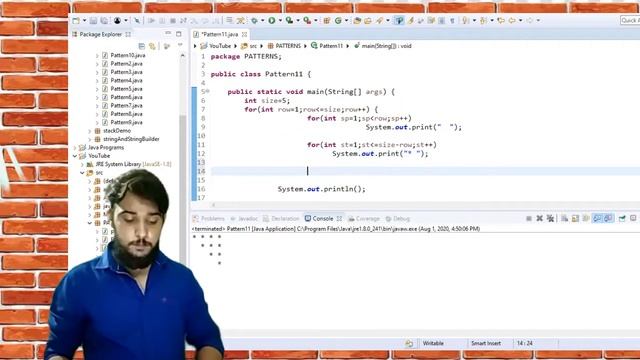Place cursor on System.out.println() line
Screen dimensions: 640x360
coord(322,189)
